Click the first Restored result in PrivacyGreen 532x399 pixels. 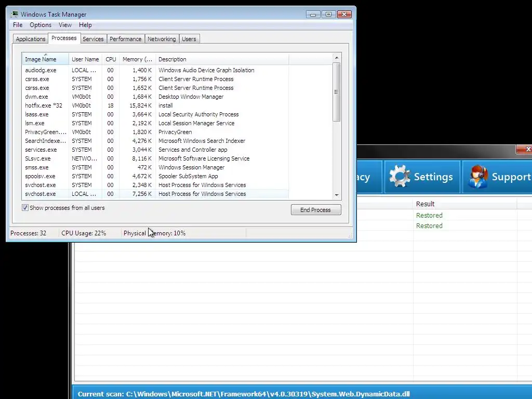click(x=429, y=216)
